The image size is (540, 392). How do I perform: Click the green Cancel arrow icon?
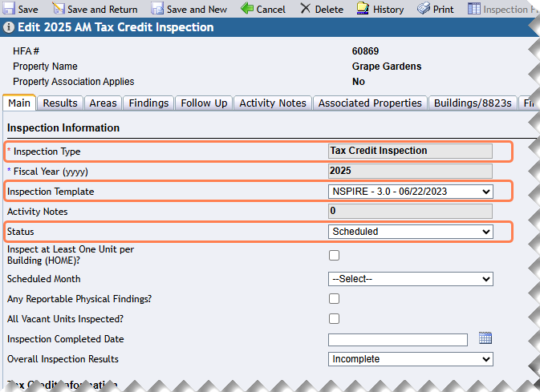pyautogui.click(x=247, y=8)
